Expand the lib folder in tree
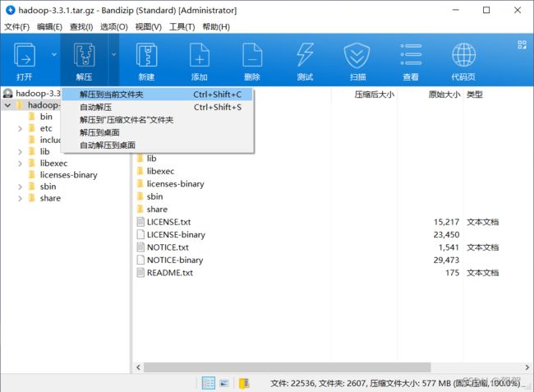The image size is (534, 392). click(x=20, y=151)
